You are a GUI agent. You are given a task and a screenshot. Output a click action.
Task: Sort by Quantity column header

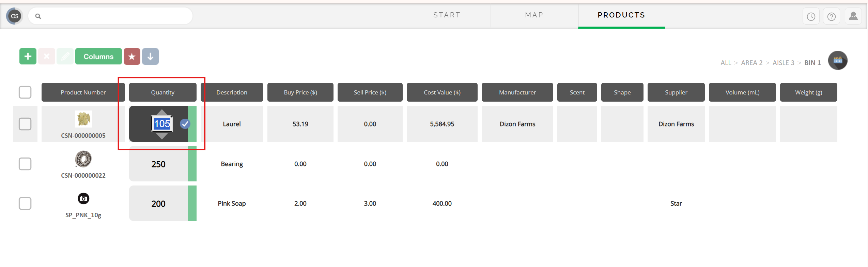(163, 92)
